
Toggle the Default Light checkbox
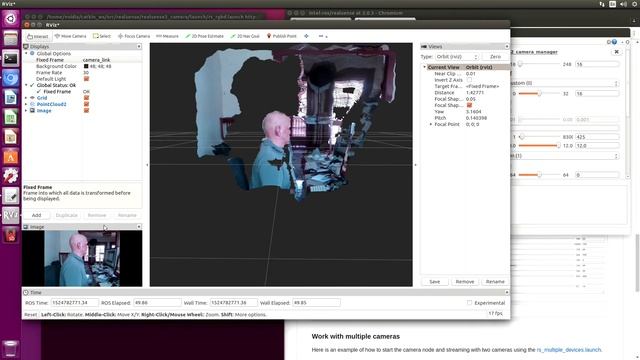[86, 79]
